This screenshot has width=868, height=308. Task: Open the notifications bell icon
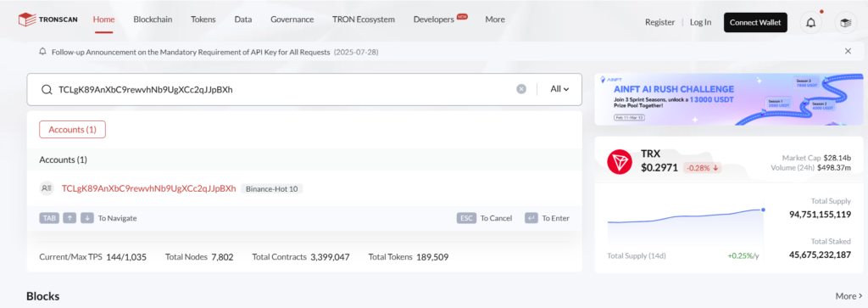pos(811,23)
